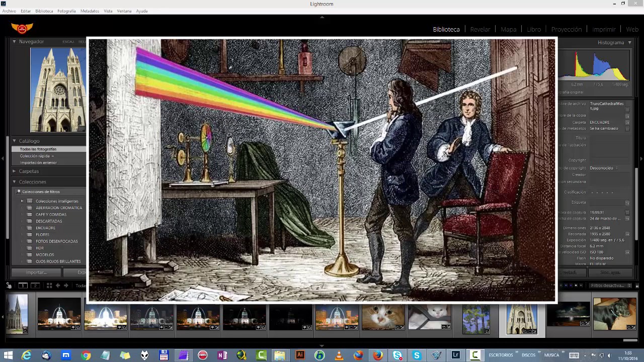Select the orange cat thumbnail in filmstrip
The width and height of the screenshot is (644, 362).
[383, 317]
